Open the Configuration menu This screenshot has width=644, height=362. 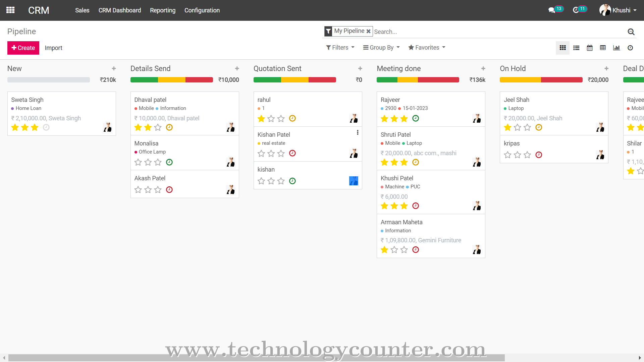[202, 10]
